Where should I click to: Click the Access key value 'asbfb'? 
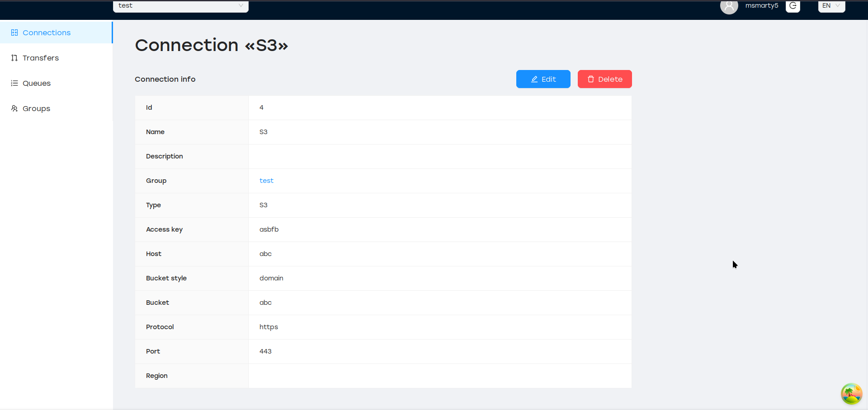point(269,229)
